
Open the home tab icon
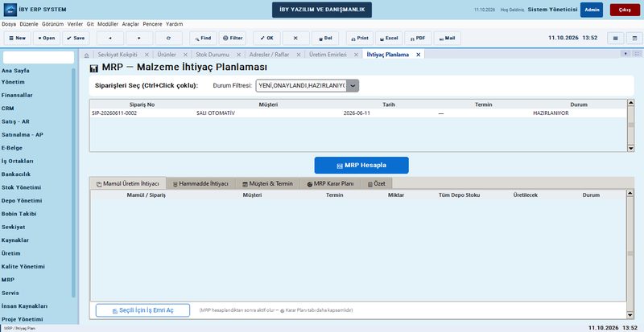(86, 55)
